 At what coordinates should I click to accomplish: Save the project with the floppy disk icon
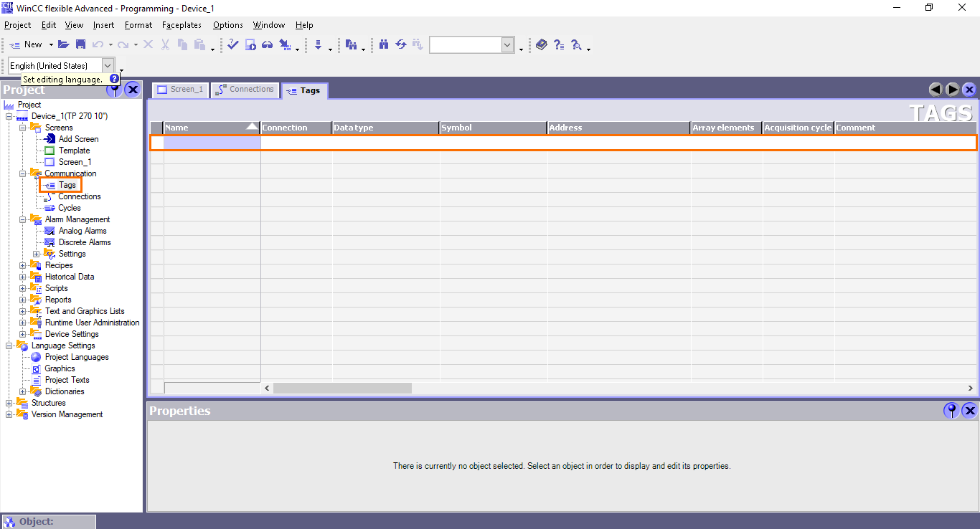pyautogui.click(x=80, y=44)
